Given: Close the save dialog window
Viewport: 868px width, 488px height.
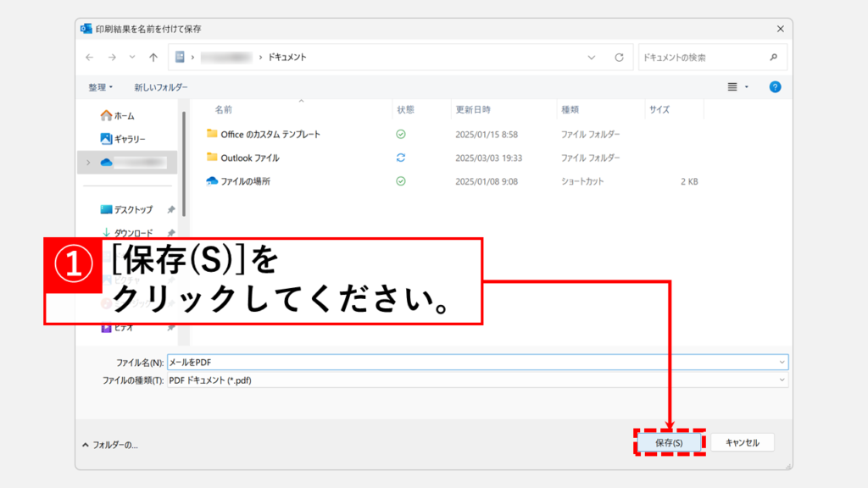Looking at the screenshot, I should (x=781, y=29).
